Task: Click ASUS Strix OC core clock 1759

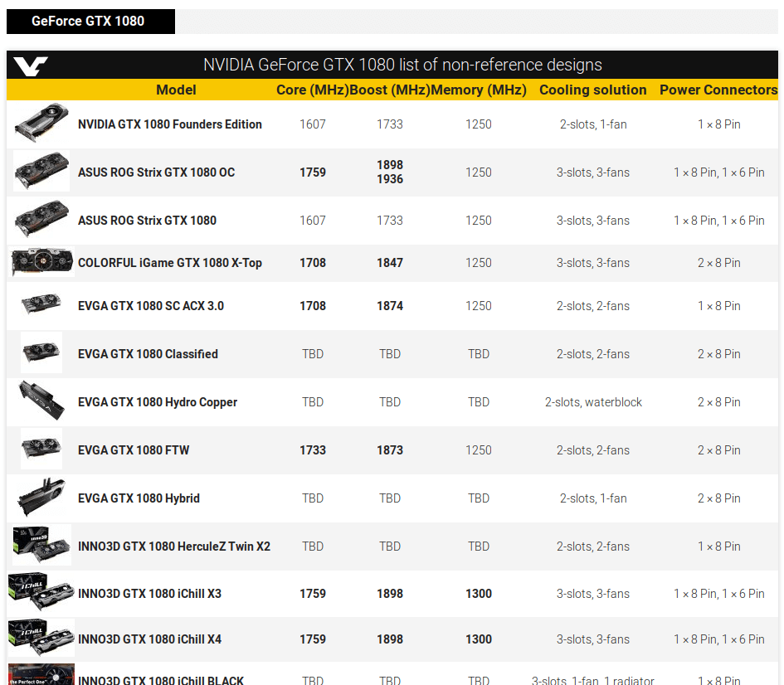Action: pos(313,172)
